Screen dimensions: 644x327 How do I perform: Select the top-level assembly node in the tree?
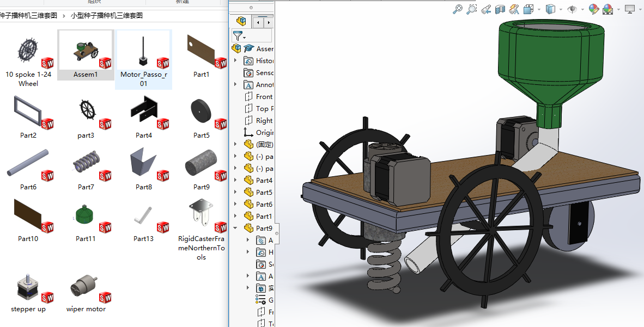(253, 49)
